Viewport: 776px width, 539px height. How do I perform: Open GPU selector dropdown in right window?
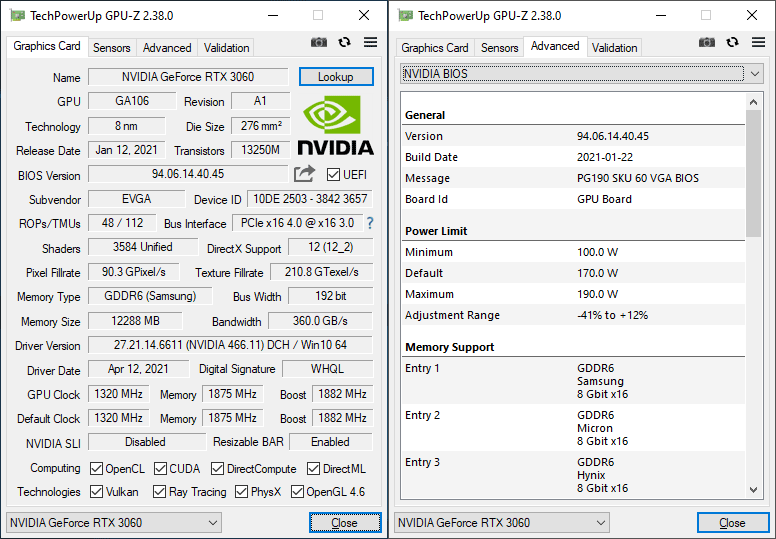pos(502,523)
